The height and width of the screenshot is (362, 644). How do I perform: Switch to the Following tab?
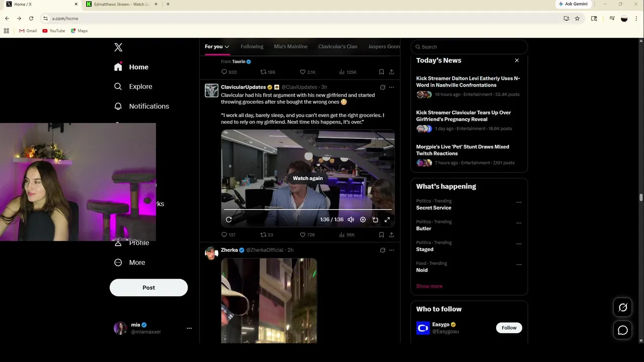tap(252, 47)
